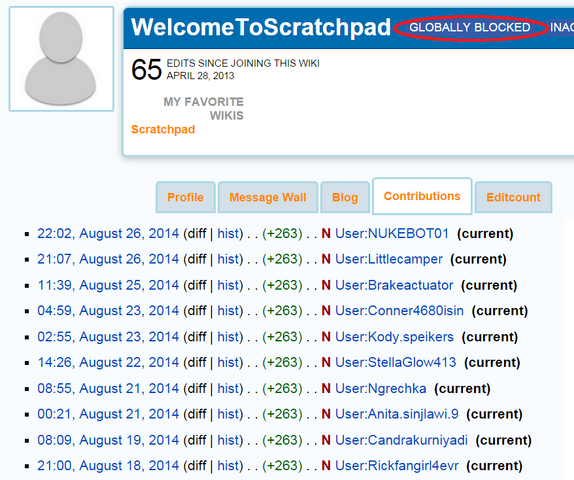This screenshot has width=574, height=480.
Task: Open User:Candrakurniyadi page link
Action: click(x=401, y=440)
